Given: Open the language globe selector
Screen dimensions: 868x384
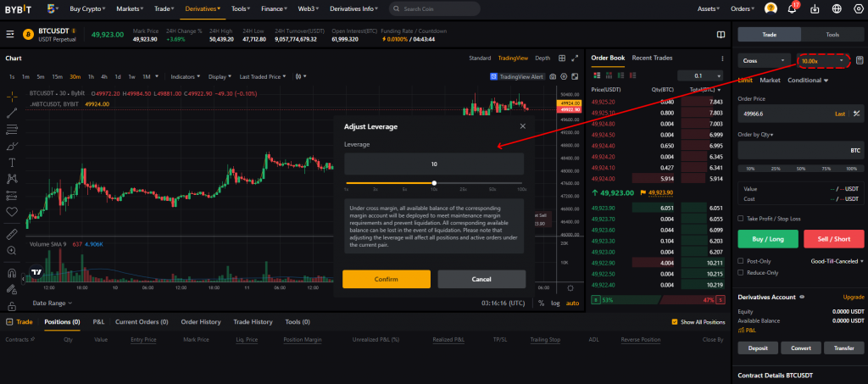Looking at the screenshot, I should (x=837, y=8).
